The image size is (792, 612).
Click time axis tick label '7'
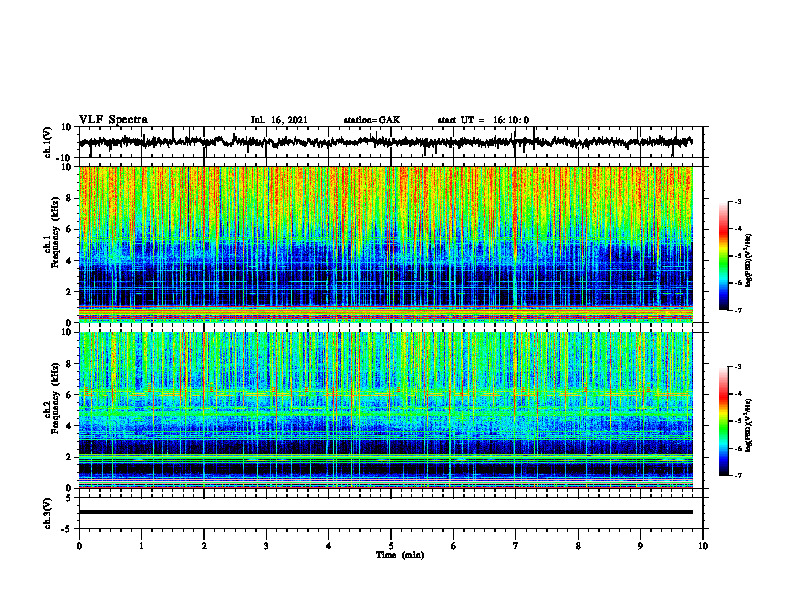[516, 546]
